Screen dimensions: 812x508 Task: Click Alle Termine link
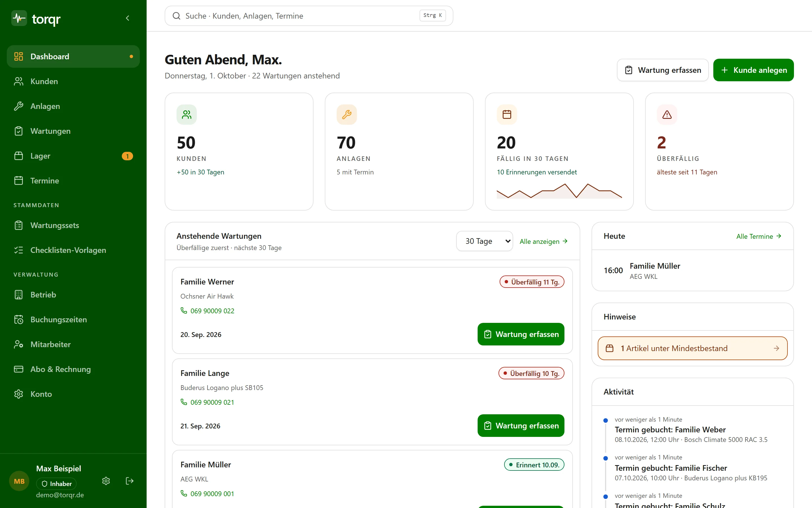click(x=759, y=236)
